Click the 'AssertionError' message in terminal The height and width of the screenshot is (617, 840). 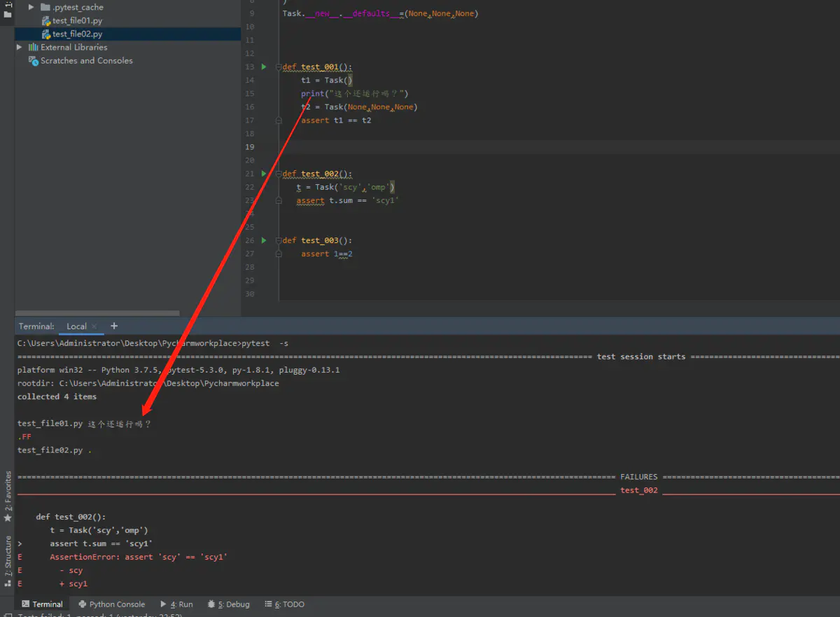pyautogui.click(x=139, y=557)
